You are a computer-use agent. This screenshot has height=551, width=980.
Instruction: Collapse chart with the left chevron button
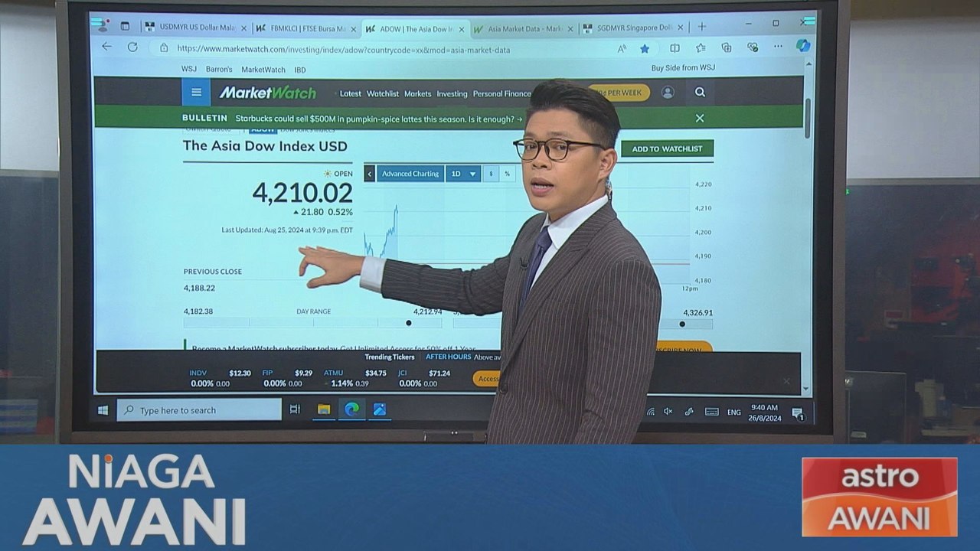point(369,174)
